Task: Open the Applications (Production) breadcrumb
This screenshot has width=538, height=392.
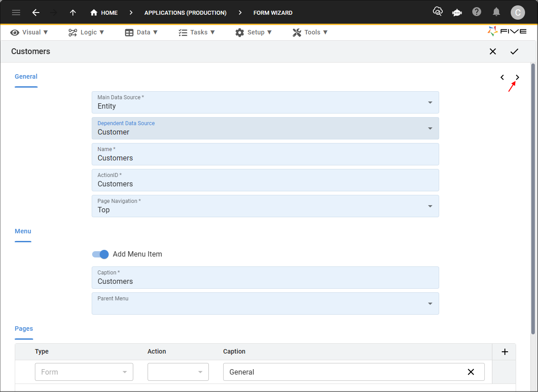Action: [185, 13]
